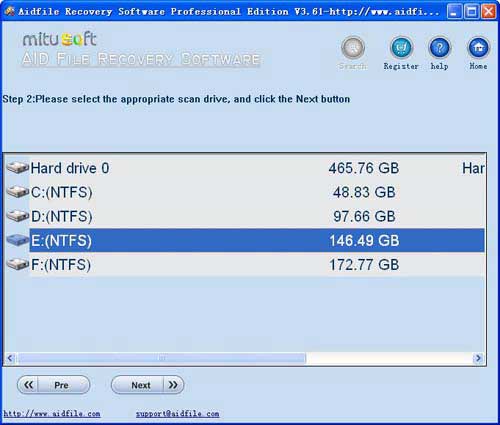The width and height of the screenshot is (500, 425).
Task: Click the list's left scroll arrow
Action: [x=10, y=358]
